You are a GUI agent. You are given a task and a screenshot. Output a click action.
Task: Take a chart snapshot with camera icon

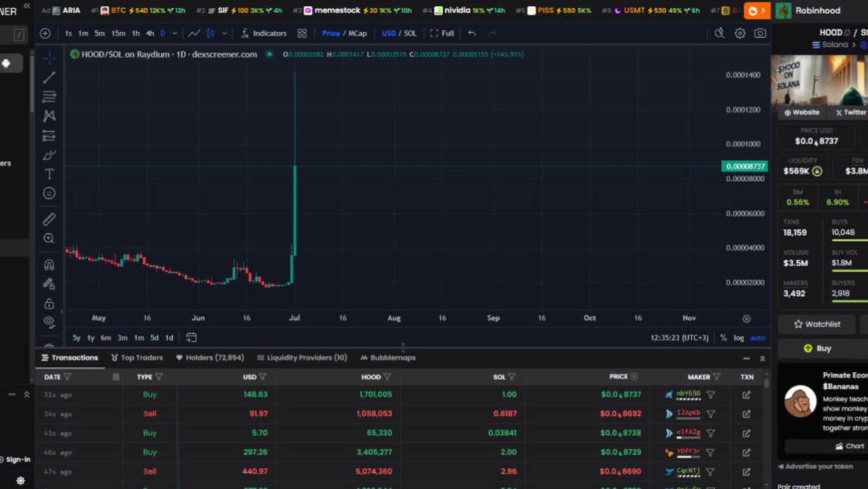pos(760,33)
